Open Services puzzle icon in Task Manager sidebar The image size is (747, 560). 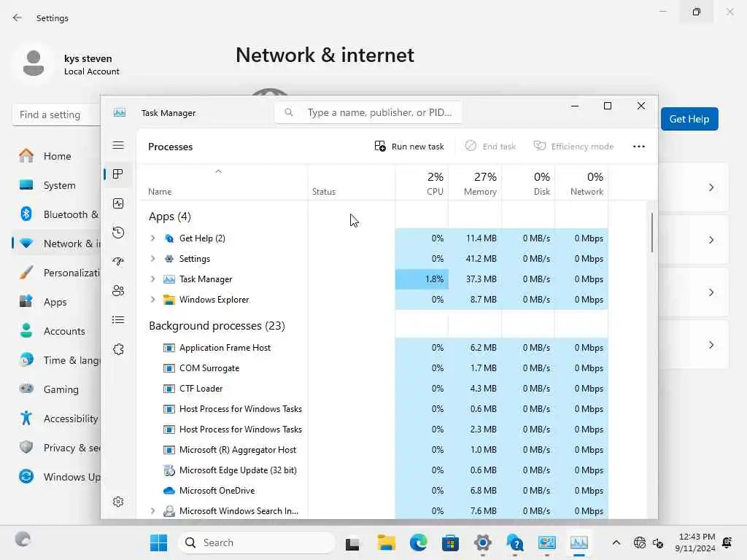point(118,349)
